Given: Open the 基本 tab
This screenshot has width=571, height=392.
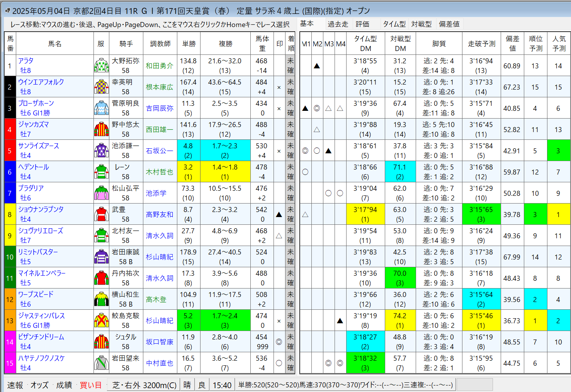Looking at the screenshot, I should [x=307, y=24].
